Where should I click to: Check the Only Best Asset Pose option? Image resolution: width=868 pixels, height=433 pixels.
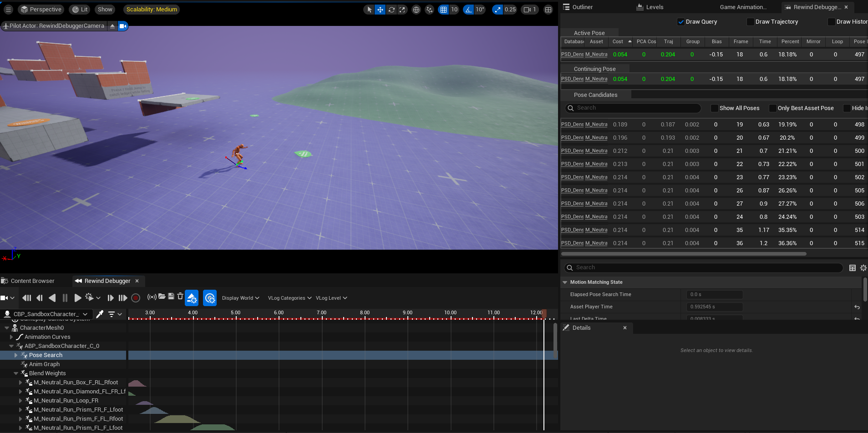[x=773, y=108]
